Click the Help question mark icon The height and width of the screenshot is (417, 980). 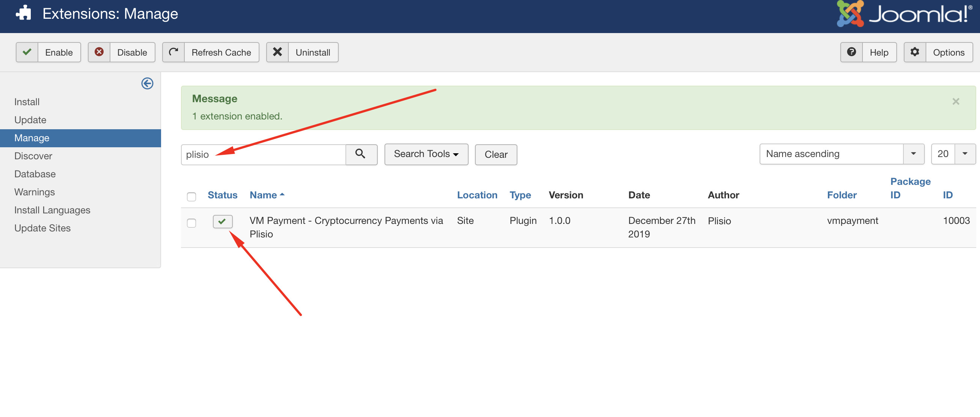[x=852, y=52]
